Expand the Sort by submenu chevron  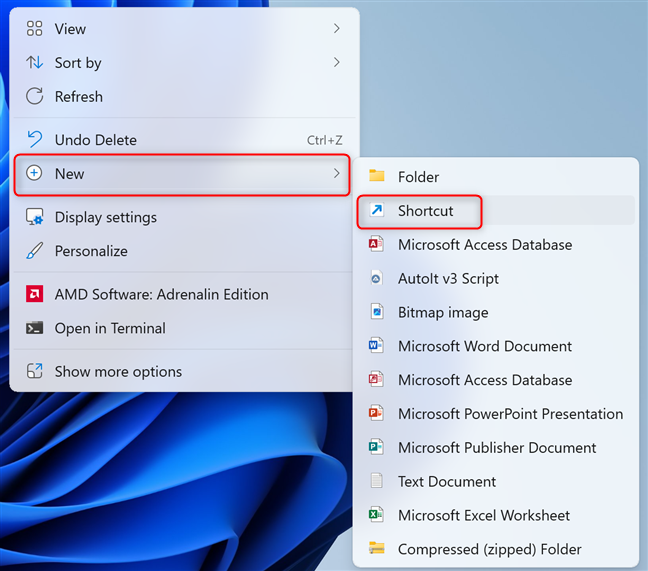(x=337, y=62)
